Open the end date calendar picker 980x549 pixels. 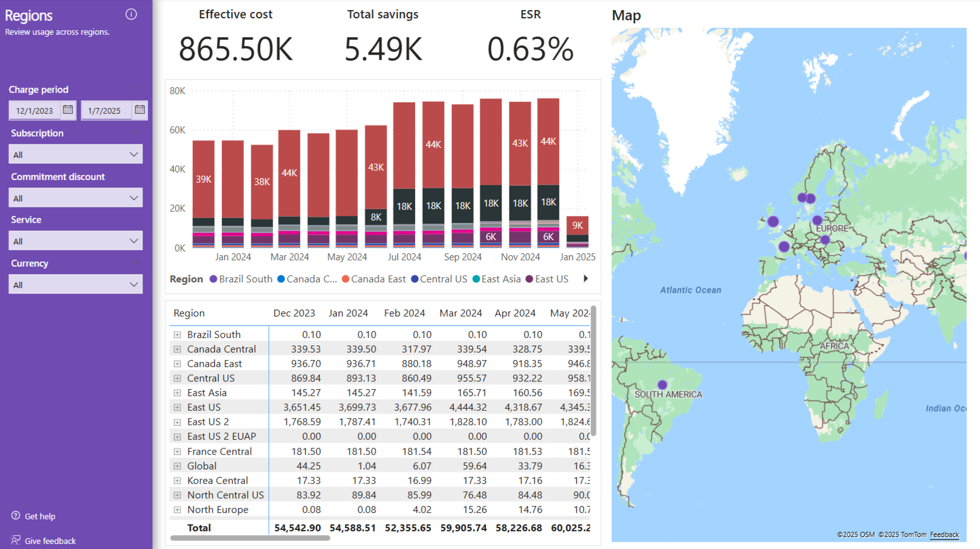click(x=140, y=109)
